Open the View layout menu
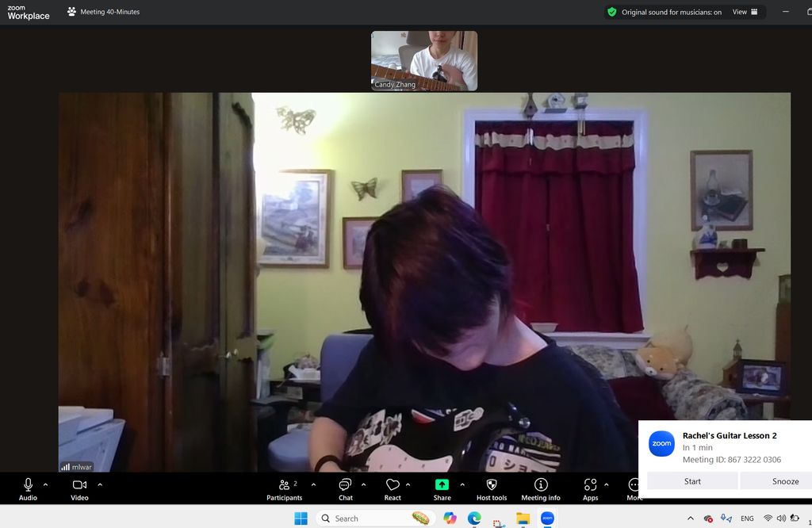The image size is (812, 528). click(745, 12)
